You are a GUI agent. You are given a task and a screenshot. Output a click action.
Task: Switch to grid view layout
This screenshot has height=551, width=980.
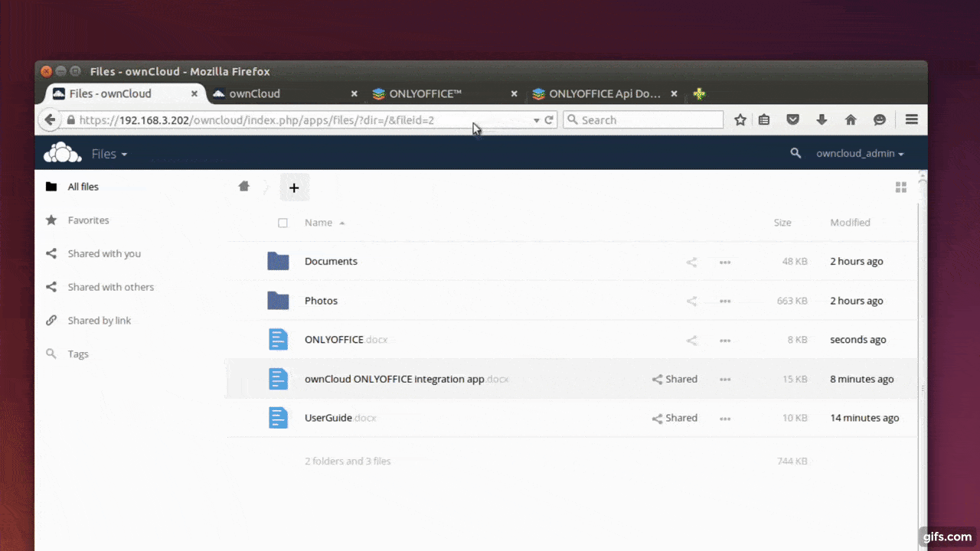tap(900, 187)
